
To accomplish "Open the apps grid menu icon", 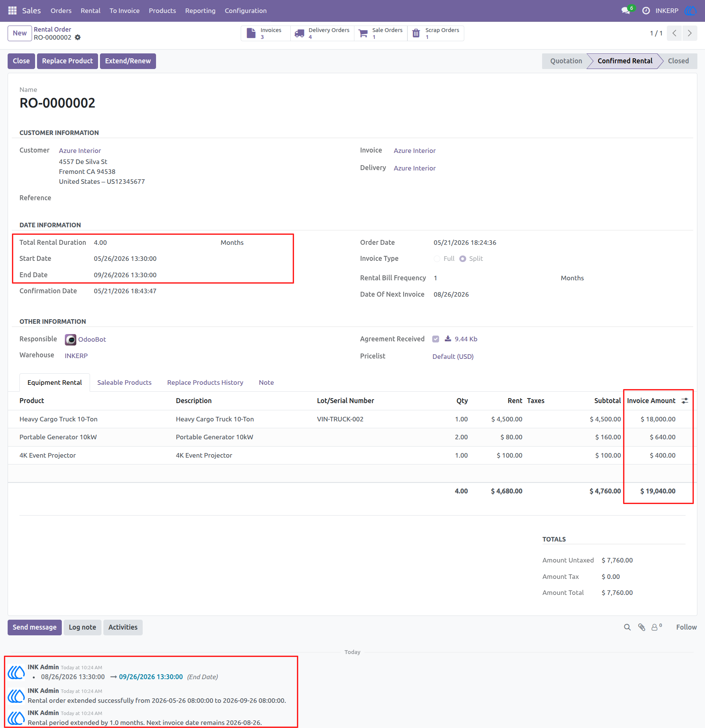I will (x=12, y=11).
